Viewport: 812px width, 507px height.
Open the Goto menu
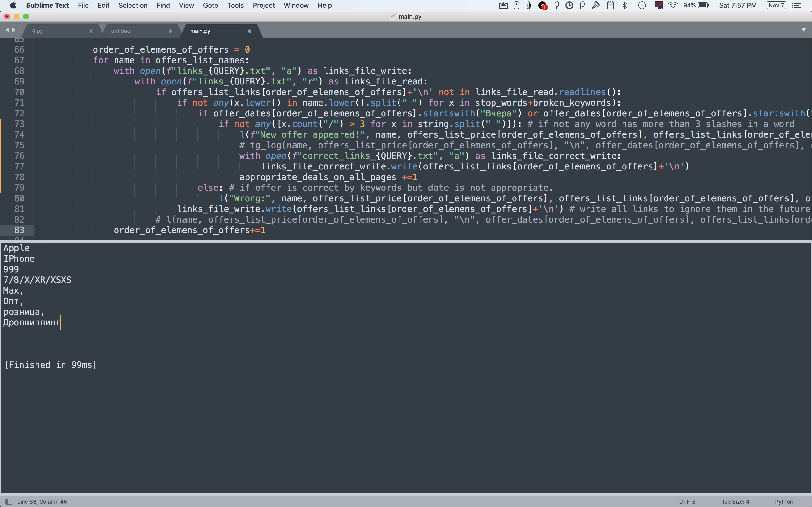coord(210,5)
